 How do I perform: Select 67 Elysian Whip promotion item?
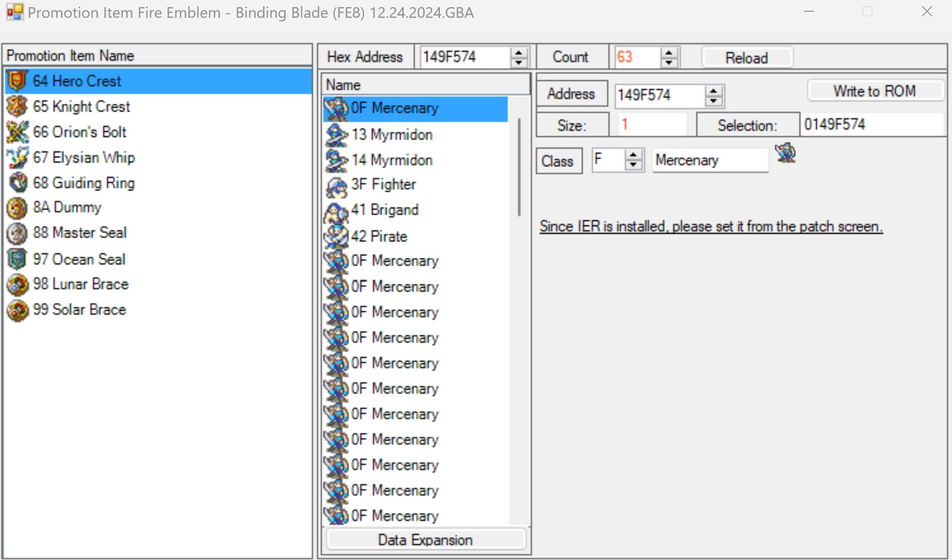[x=158, y=157]
